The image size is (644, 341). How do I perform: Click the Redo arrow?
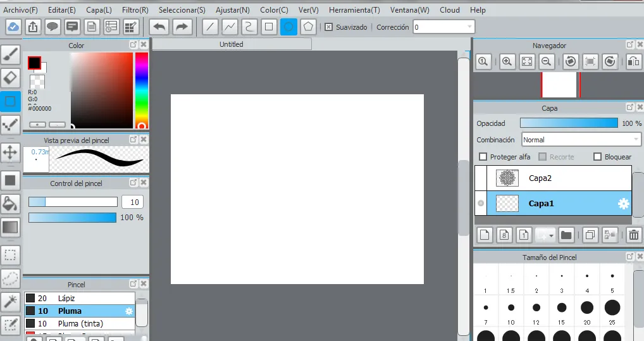(182, 27)
